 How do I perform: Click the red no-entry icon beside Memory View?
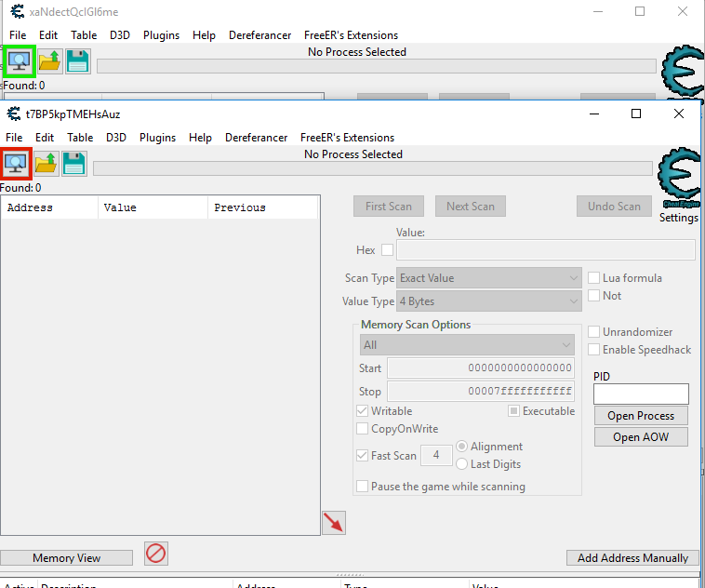tap(155, 554)
